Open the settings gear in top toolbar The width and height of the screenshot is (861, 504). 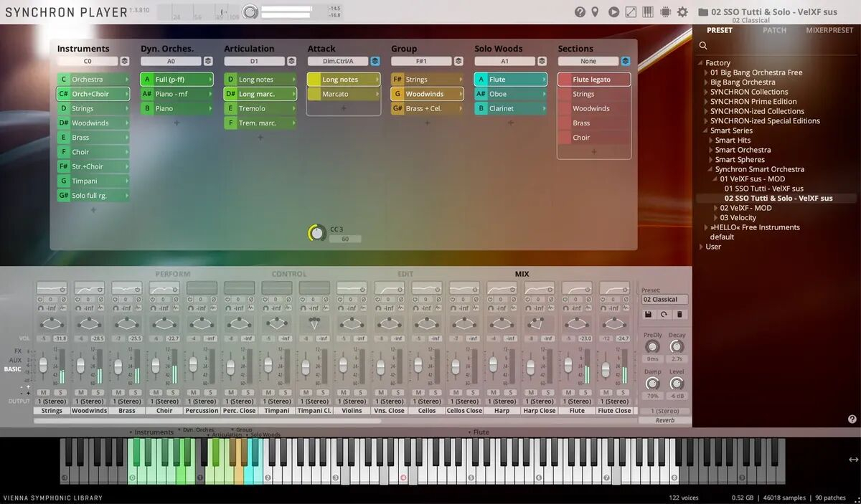(x=682, y=12)
